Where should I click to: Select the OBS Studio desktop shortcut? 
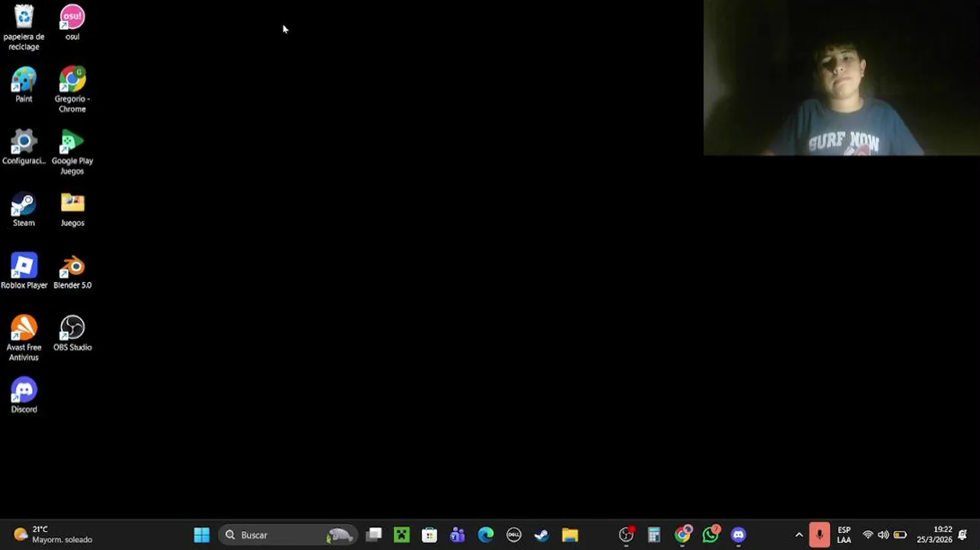(x=73, y=333)
